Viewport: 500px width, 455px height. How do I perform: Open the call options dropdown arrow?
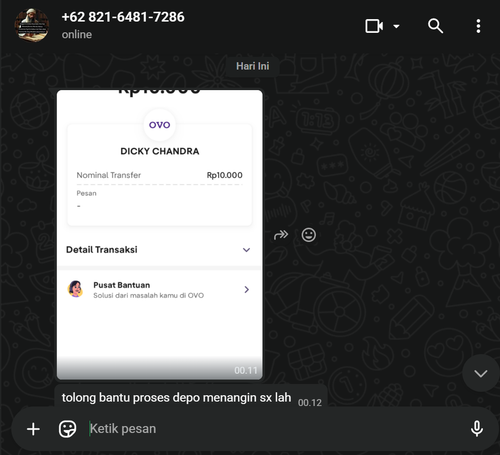pyautogui.click(x=396, y=26)
